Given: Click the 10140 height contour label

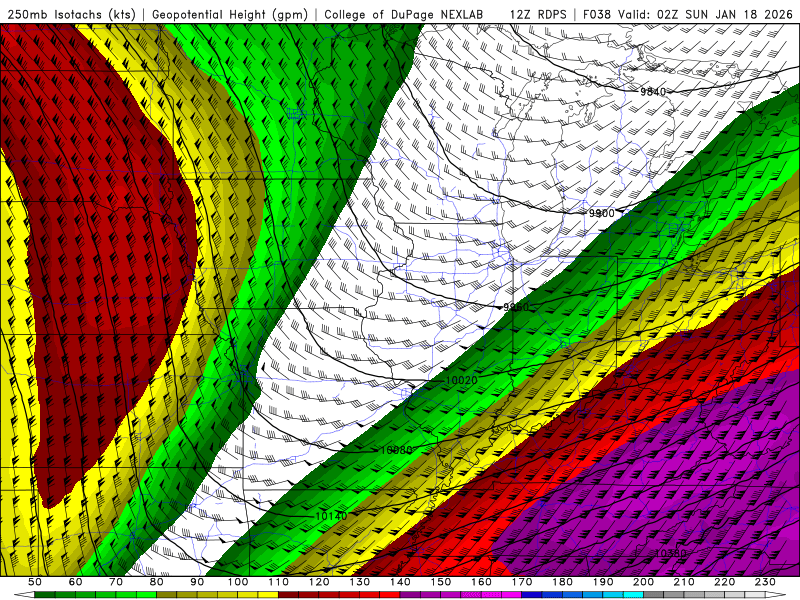Looking at the screenshot, I should pos(331,516).
